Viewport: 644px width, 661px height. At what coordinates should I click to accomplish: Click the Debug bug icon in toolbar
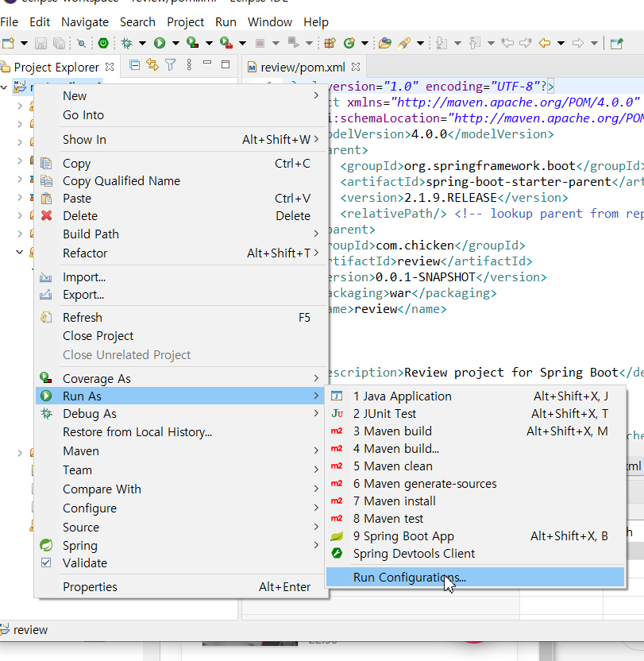click(126, 43)
